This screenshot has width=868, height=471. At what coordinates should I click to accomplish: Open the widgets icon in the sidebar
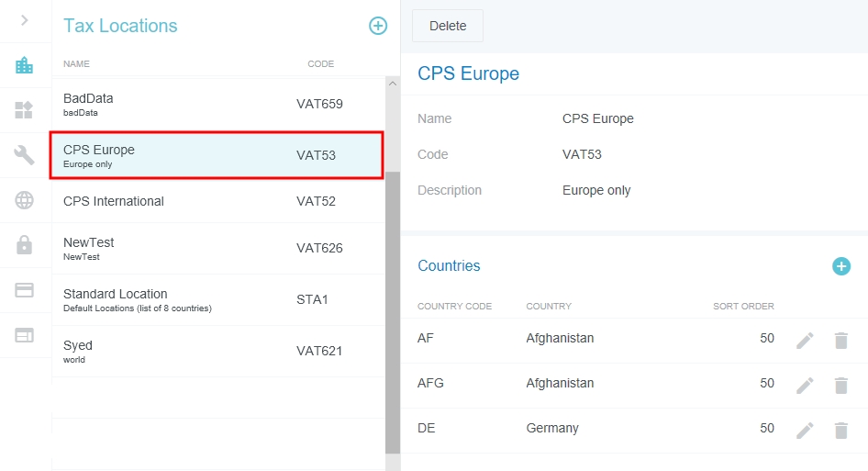tap(25, 110)
